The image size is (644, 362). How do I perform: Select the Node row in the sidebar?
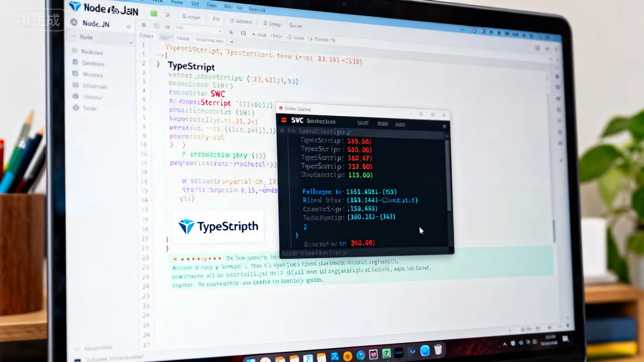(101, 38)
